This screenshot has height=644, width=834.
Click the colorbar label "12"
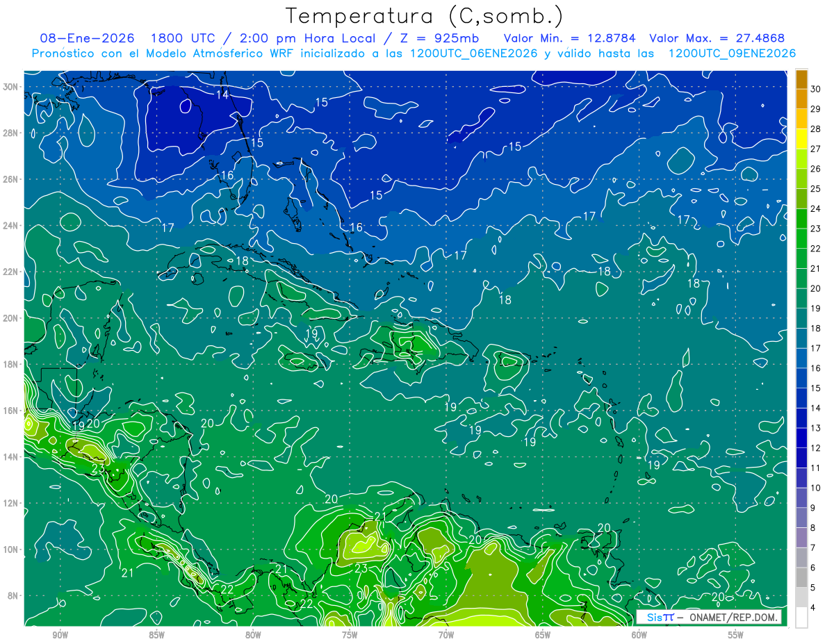tap(816, 448)
